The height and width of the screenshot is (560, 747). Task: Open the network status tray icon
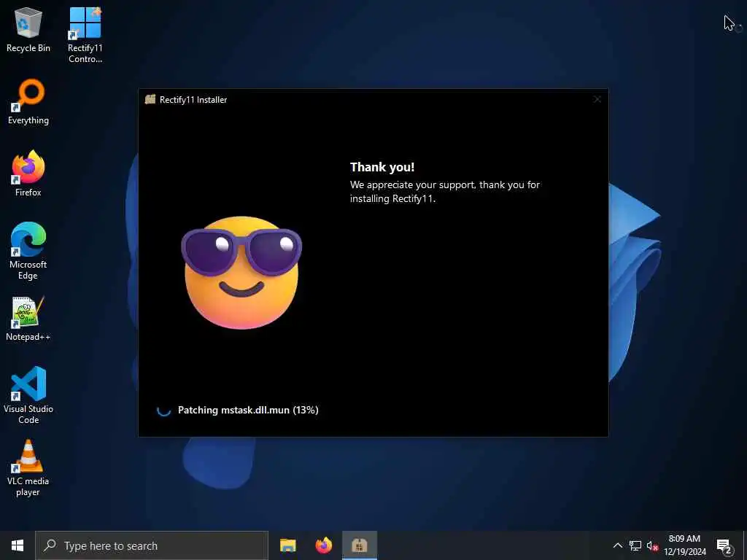pos(635,545)
